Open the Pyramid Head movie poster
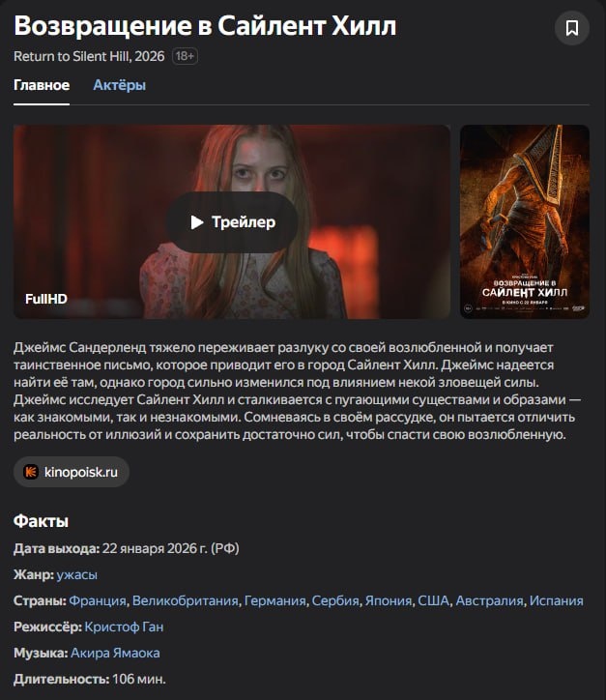606x700 pixels. click(x=525, y=221)
